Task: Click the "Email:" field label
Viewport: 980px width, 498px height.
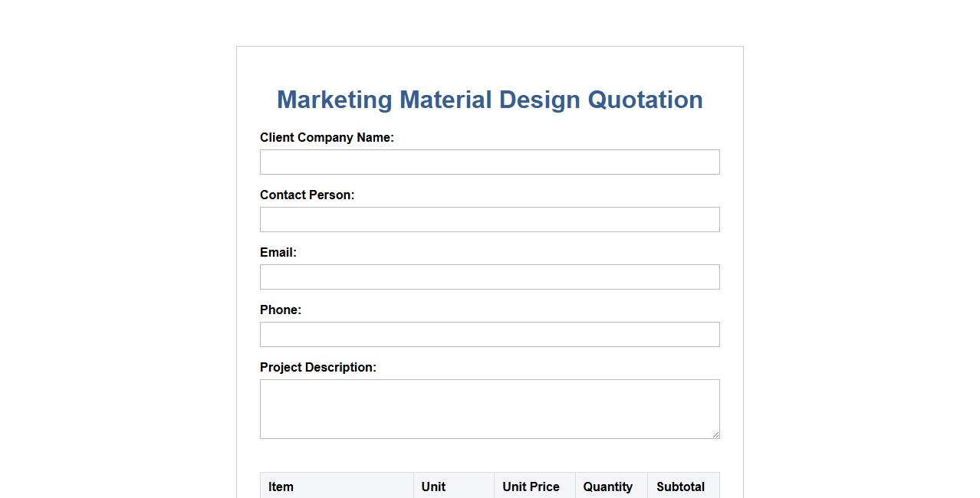Action: pyautogui.click(x=278, y=253)
